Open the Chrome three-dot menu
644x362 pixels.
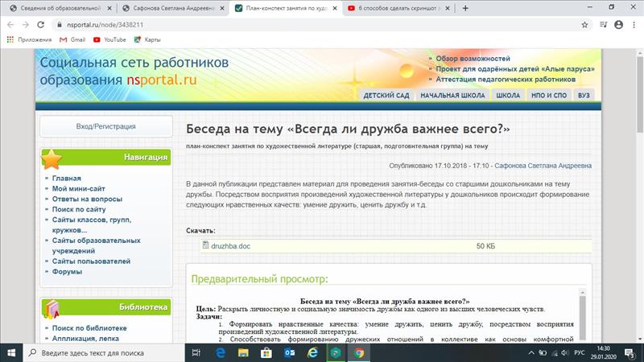coord(633,24)
